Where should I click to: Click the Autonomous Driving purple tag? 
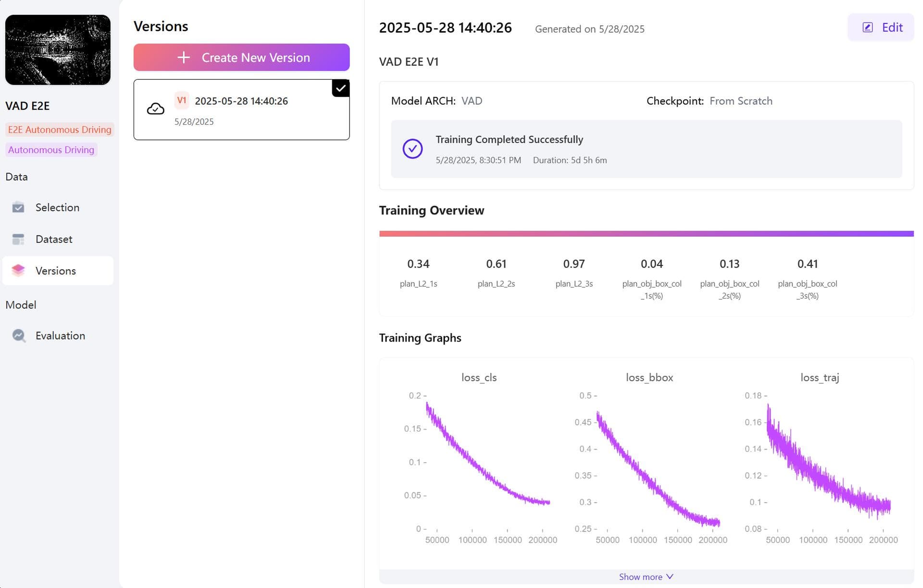(x=51, y=150)
